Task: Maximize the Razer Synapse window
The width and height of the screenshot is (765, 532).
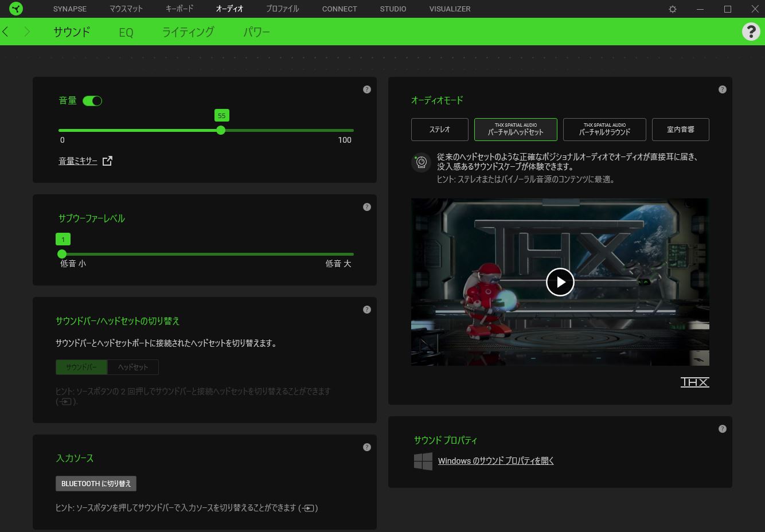Action: click(x=728, y=9)
